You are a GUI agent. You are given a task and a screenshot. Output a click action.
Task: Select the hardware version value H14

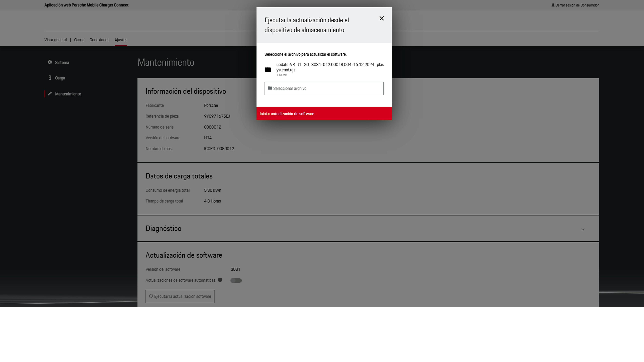(208, 138)
